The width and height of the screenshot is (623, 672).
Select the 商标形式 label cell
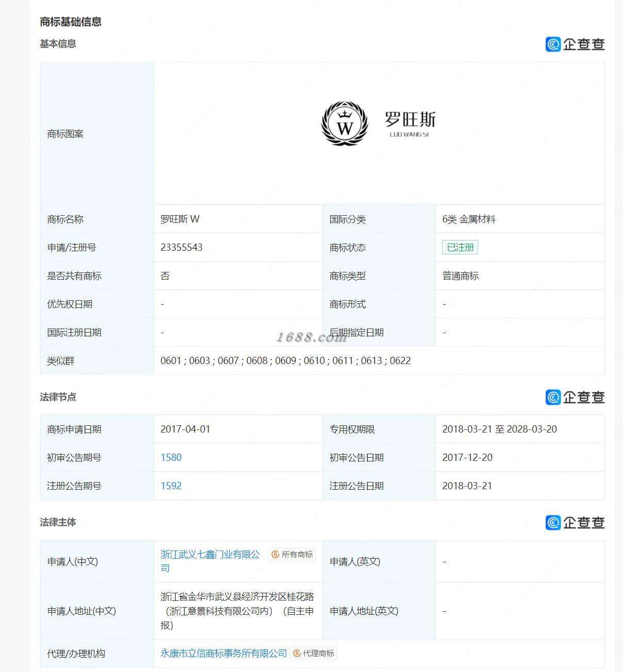click(x=379, y=304)
